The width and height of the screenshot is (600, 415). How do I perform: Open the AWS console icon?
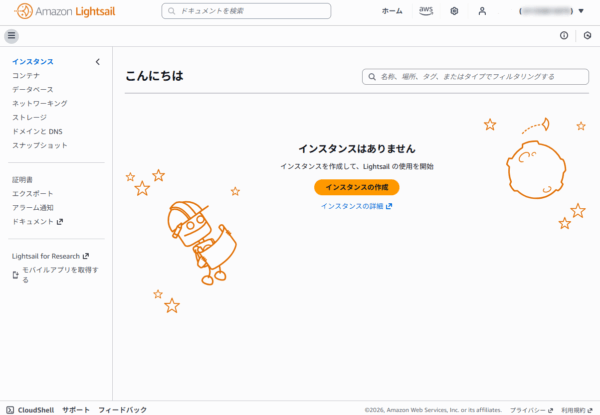point(426,11)
